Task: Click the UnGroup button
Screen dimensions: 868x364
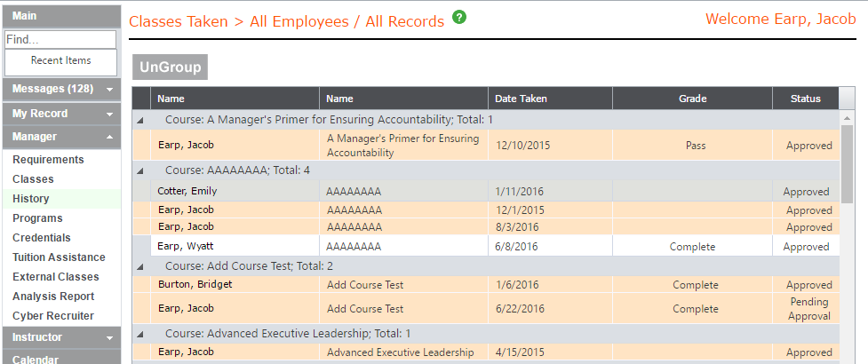Action: click(170, 67)
